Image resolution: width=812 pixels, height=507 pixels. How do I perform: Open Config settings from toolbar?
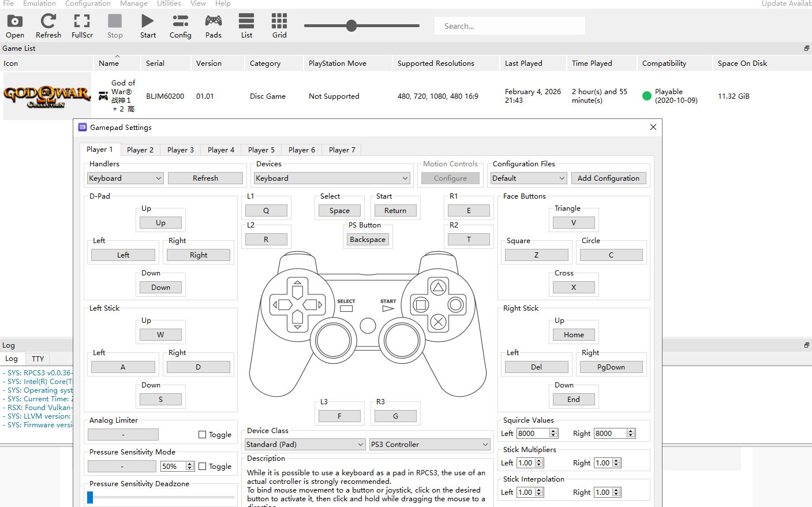(180, 27)
